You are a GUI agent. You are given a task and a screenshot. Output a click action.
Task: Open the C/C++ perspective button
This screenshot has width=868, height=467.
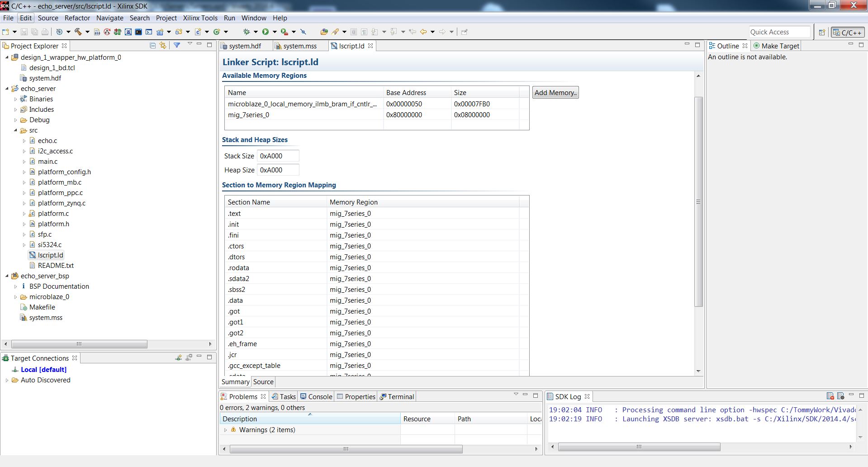point(848,32)
